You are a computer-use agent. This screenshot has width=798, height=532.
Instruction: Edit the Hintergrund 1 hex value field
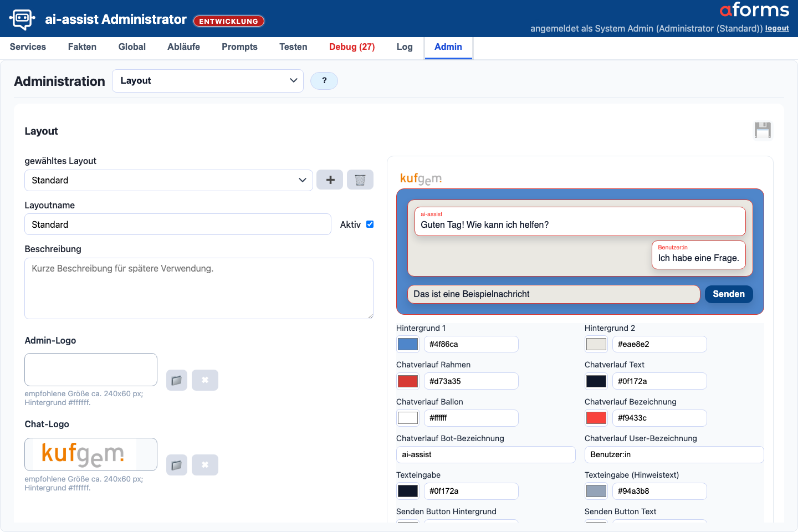point(471,344)
